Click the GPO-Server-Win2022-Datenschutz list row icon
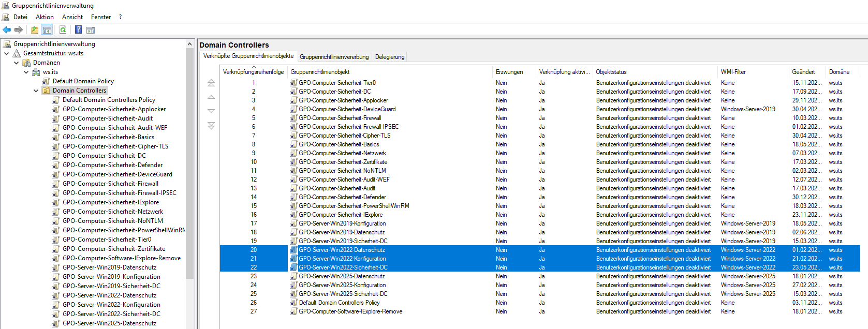The width and height of the screenshot is (868, 329). tap(293, 250)
